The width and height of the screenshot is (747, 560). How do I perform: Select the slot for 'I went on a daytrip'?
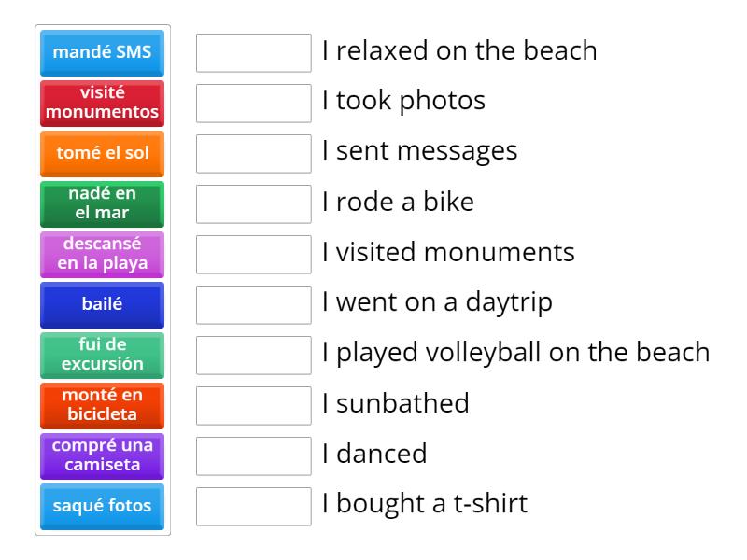(254, 305)
